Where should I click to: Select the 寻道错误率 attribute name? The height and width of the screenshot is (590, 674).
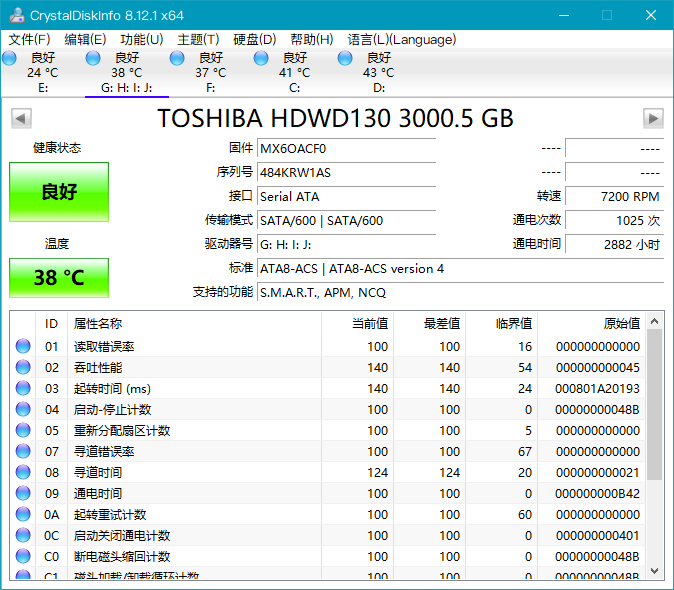(104, 452)
